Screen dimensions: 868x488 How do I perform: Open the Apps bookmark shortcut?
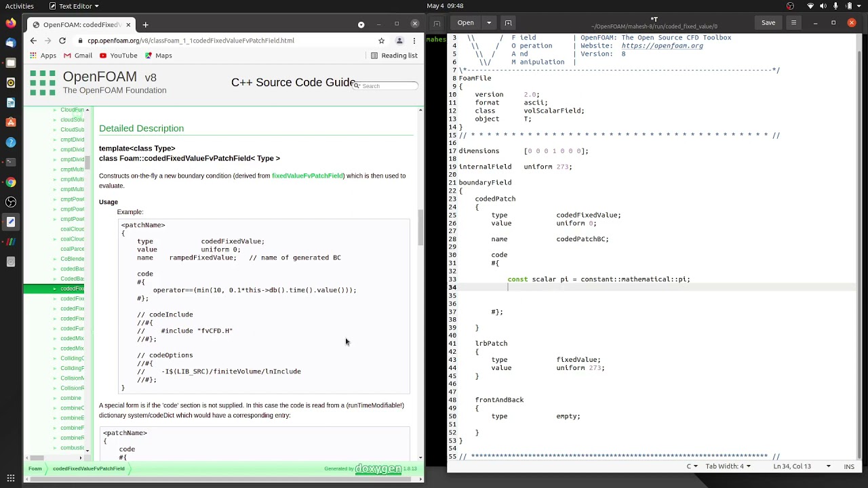(x=43, y=56)
